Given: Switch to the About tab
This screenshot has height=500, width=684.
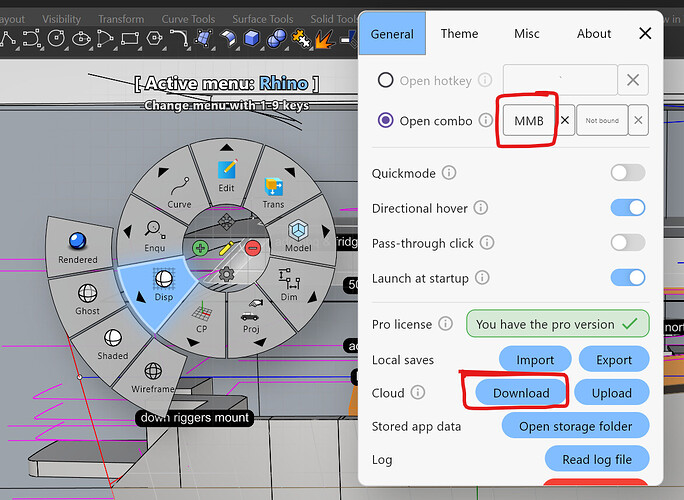Looking at the screenshot, I should pos(594,34).
